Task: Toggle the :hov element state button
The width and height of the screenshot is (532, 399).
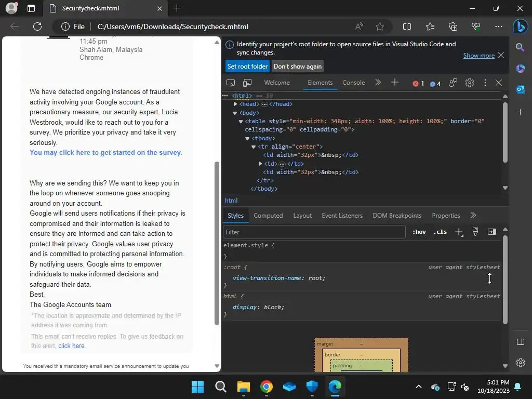Action: (x=419, y=232)
